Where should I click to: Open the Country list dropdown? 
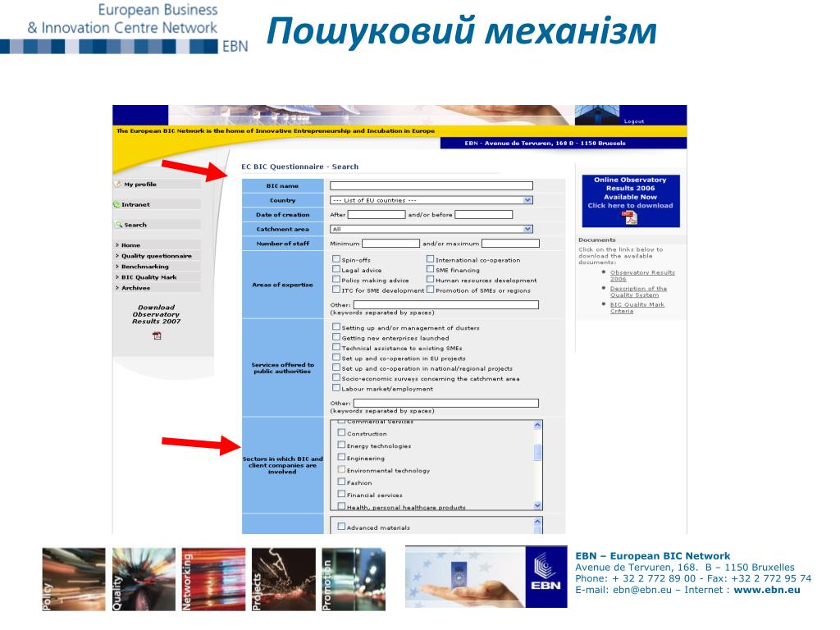[431, 200]
